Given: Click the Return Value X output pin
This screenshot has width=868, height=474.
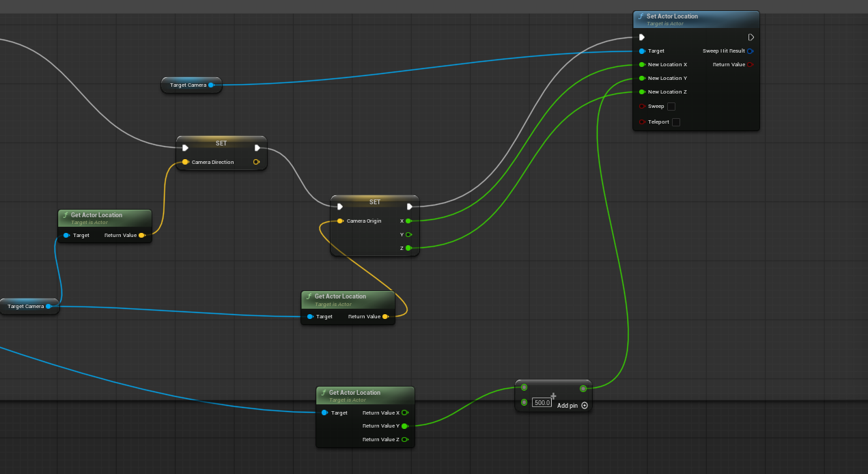Looking at the screenshot, I should point(405,413).
